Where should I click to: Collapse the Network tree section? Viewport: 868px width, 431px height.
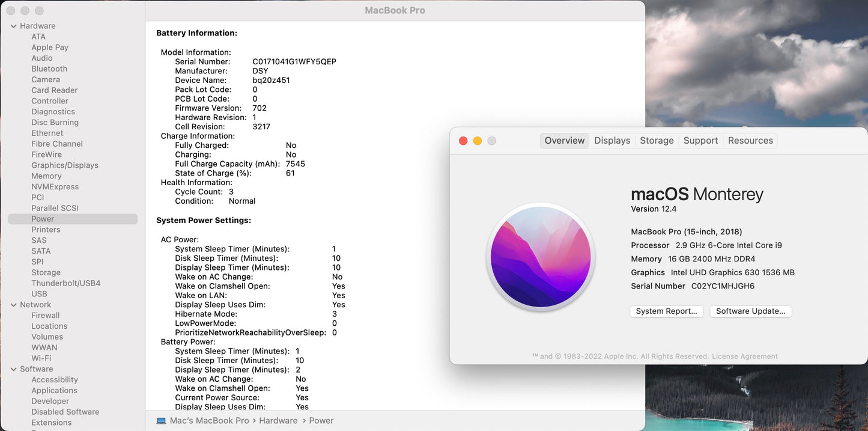coord(13,305)
